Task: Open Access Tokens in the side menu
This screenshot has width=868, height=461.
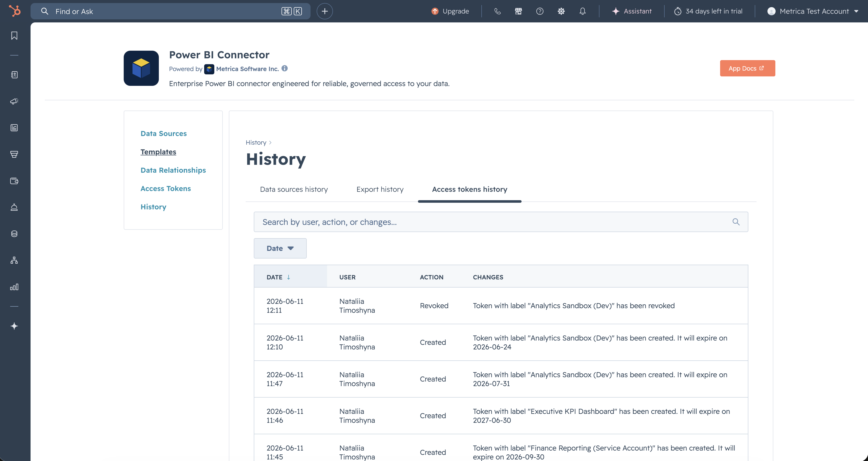Action: point(165,188)
